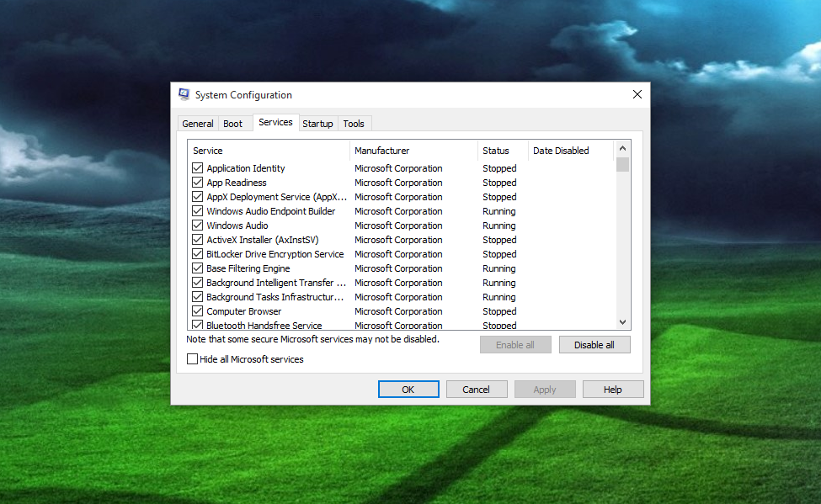
Task: Confirm with the OK button
Action: pyautogui.click(x=408, y=390)
